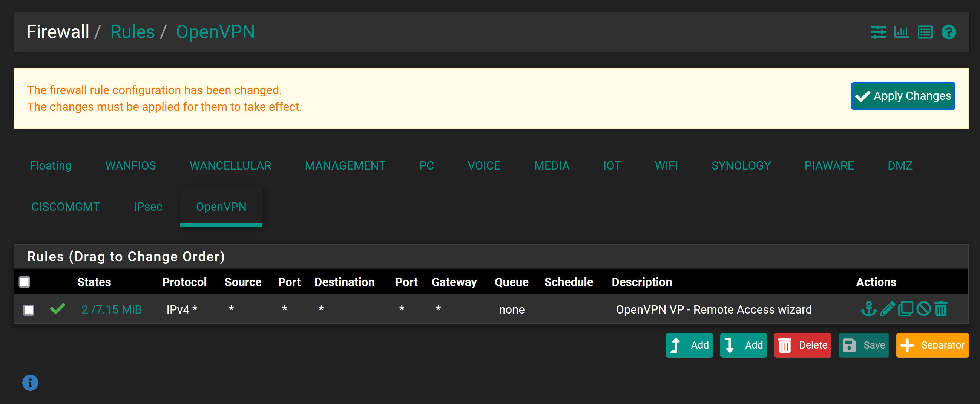Toggle the select-all rules checkbox

click(x=25, y=282)
